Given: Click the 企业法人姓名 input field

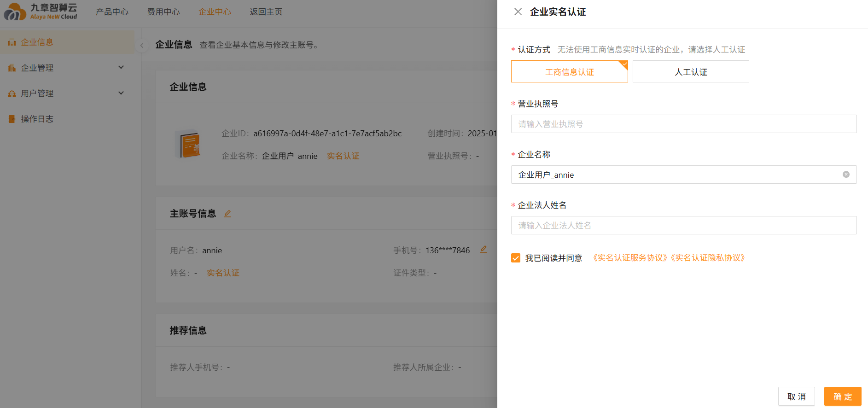Looking at the screenshot, I should coord(683,226).
